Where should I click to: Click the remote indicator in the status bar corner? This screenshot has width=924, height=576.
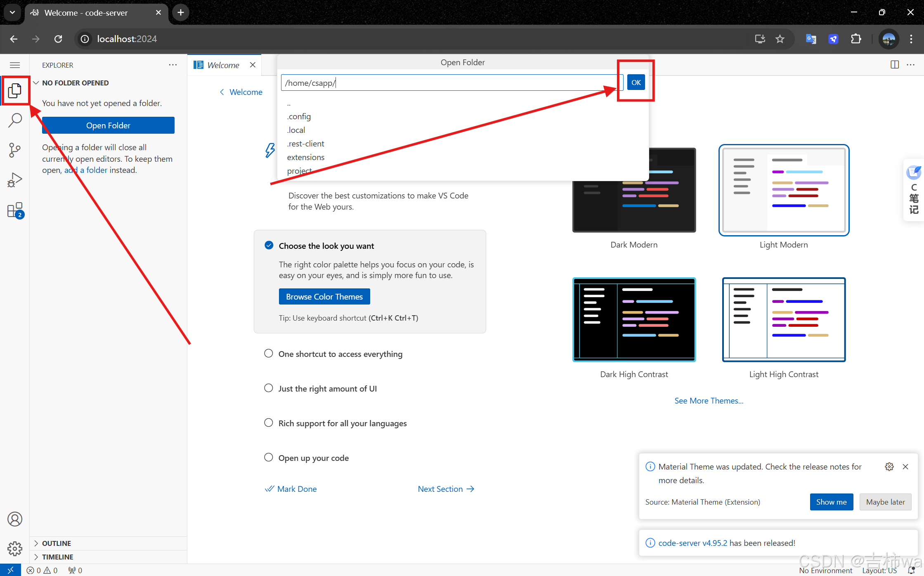[11, 570]
